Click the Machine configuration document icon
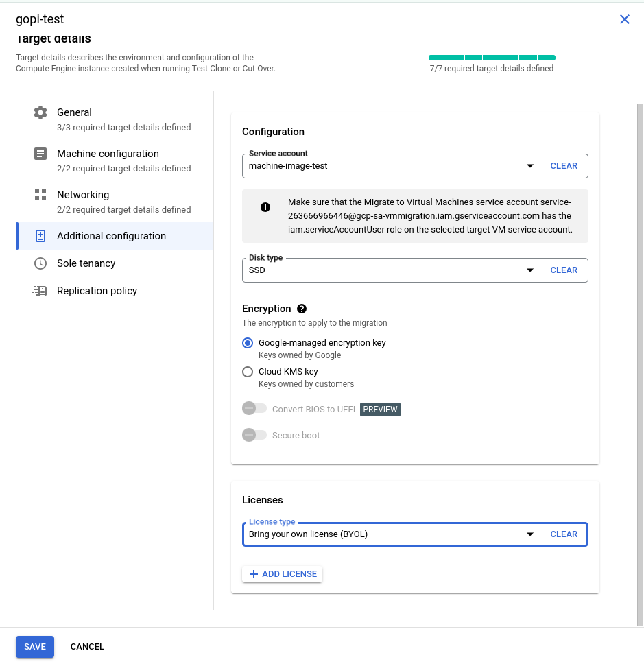Screen dimensions: 644x664 [40, 153]
